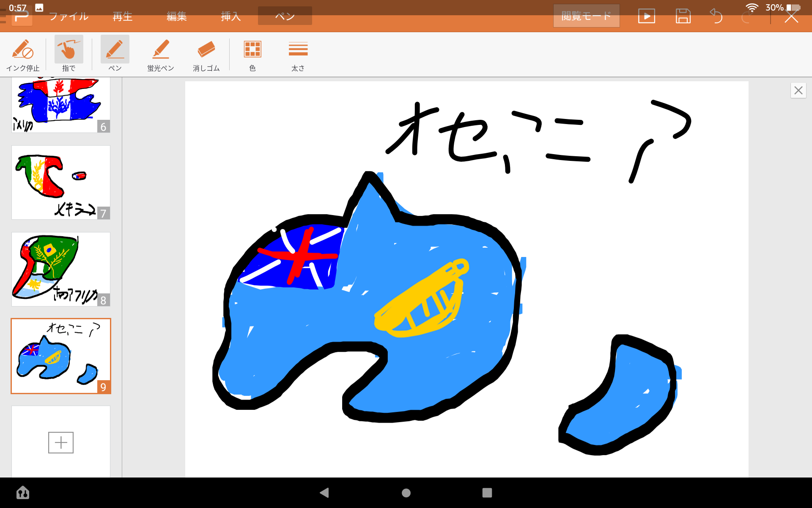The image size is (812, 508).
Task: Close the slide pane side X button
Action: click(798, 90)
